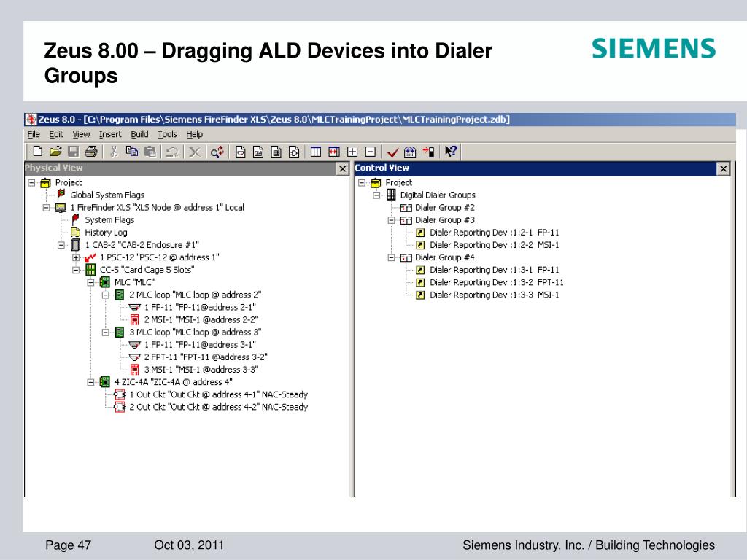The height and width of the screenshot is (560, 747).
Task: Click the History Log note icon
Action: (x=75, y=232)
